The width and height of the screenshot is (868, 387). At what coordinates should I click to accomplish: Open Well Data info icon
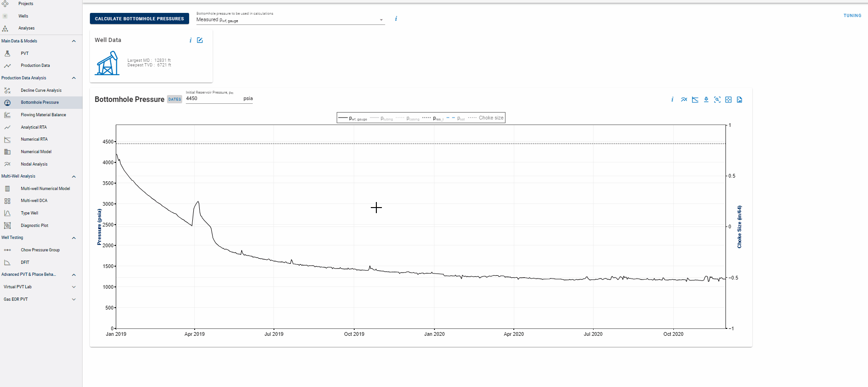click(190, 40)
